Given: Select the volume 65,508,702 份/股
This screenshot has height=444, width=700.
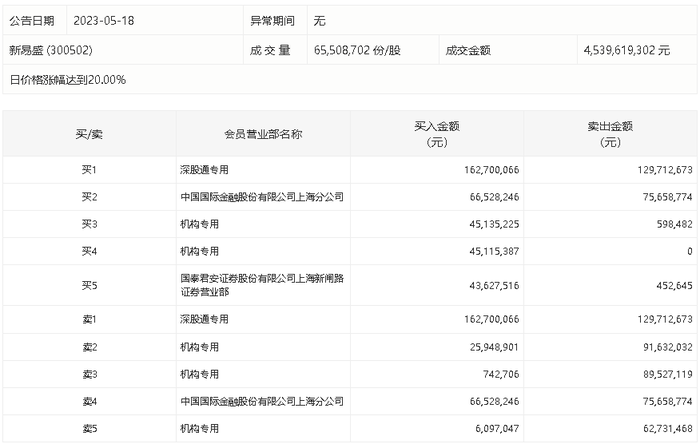Looking at the screenshot, I should (x=357, y=50).
